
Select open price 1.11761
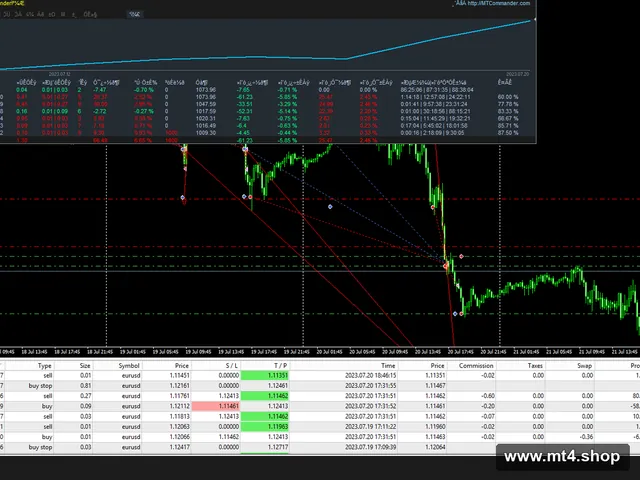pyautogui.click(x=179, y=396)
